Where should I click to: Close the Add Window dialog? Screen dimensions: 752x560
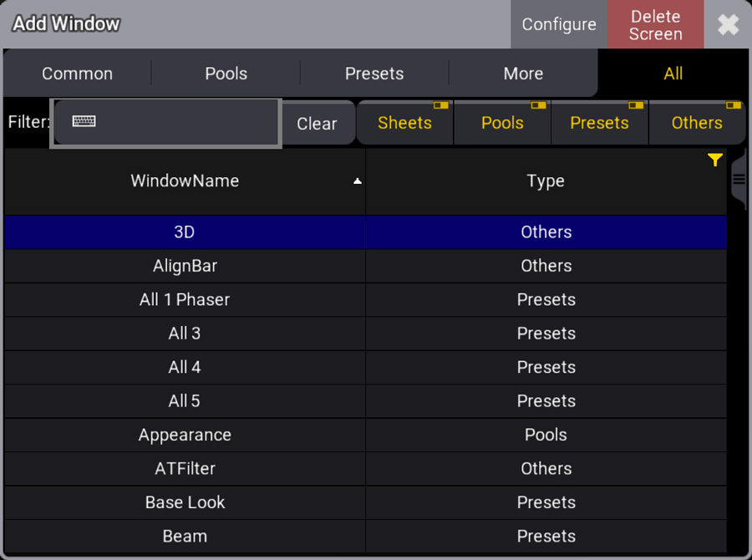(x=728, y=24)
